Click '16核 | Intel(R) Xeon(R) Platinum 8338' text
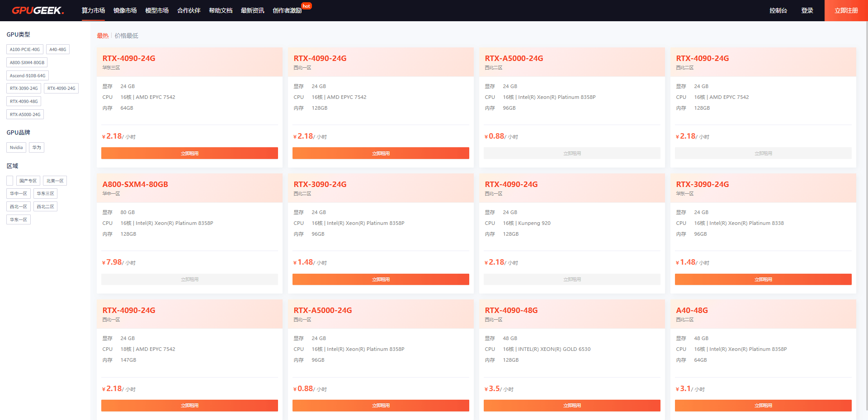 click(739, 223)
